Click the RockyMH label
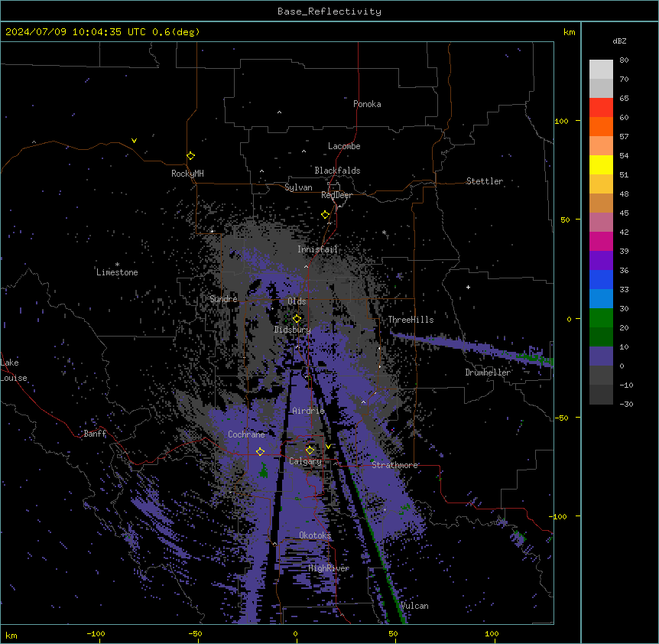This screenshot has width=659, height=644. coord(187,174)
